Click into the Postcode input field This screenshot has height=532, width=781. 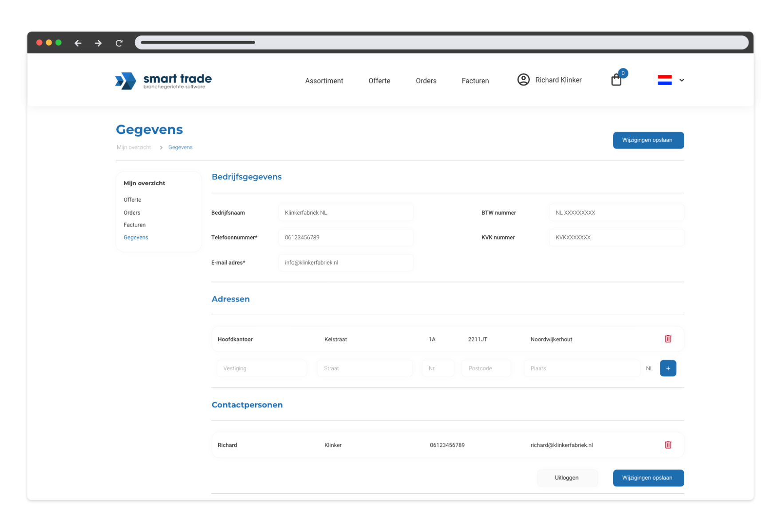tap(486, 368)
